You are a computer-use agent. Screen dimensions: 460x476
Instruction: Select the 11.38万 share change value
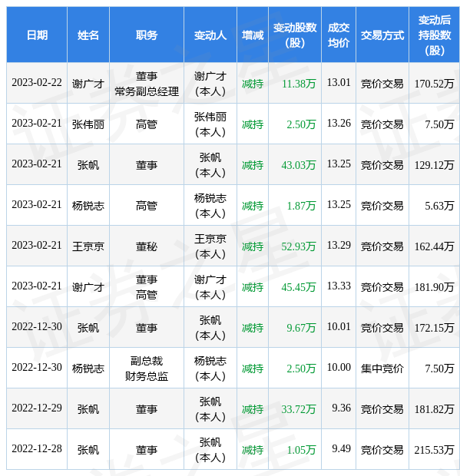click(x=299, y=84)
